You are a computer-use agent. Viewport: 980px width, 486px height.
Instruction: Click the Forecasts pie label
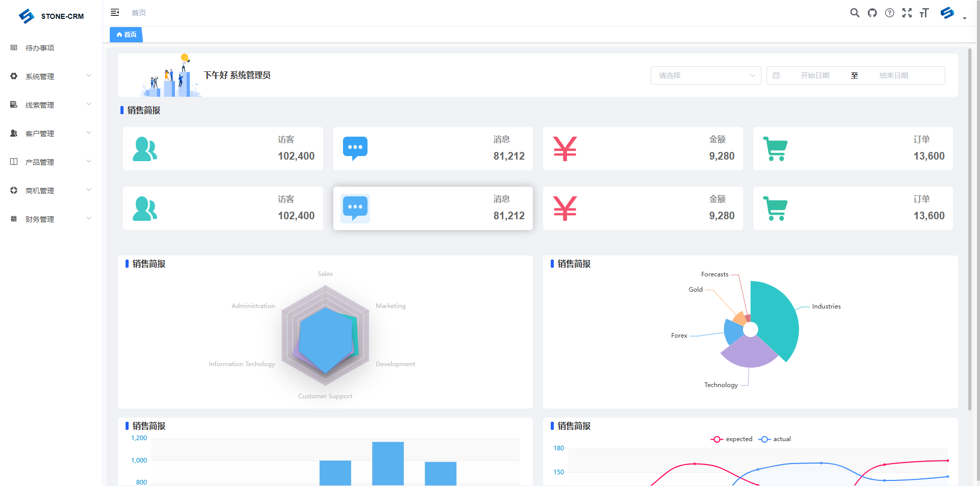[x=715, y=274]
